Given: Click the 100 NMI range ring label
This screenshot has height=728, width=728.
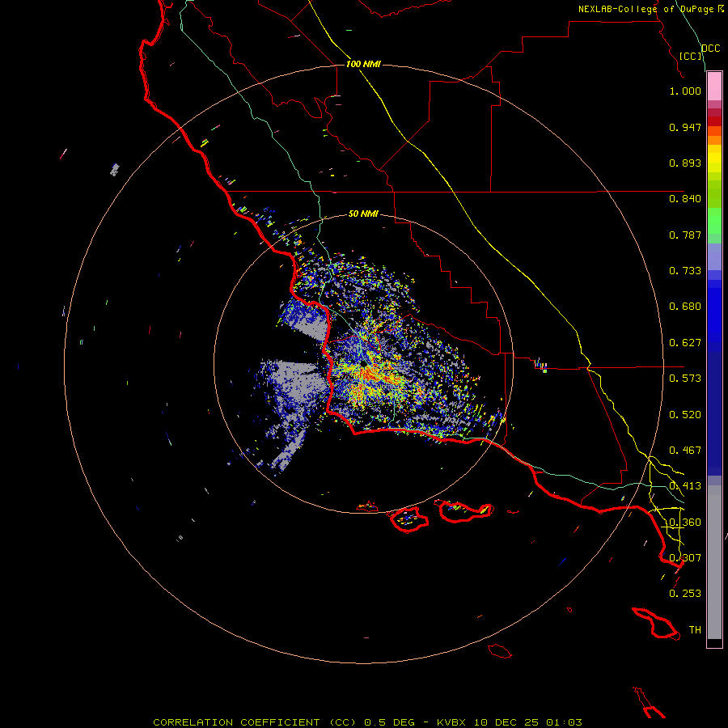Looking at the screenshot, I should (x=363, y=64).
